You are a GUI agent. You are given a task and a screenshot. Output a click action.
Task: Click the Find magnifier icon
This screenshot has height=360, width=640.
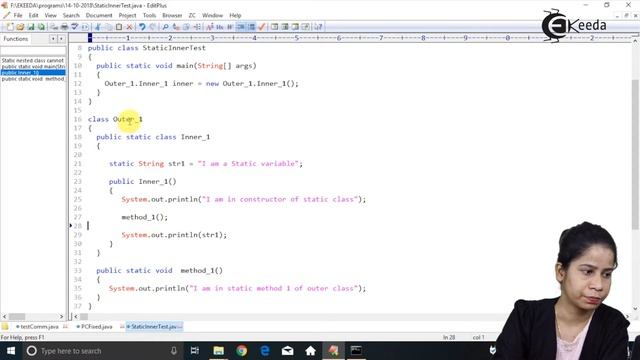[x=165, y=27]
